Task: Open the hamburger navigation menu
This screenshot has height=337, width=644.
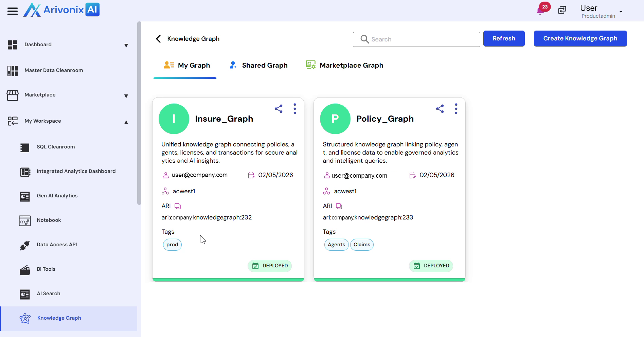Action: (x=13, y=11)
